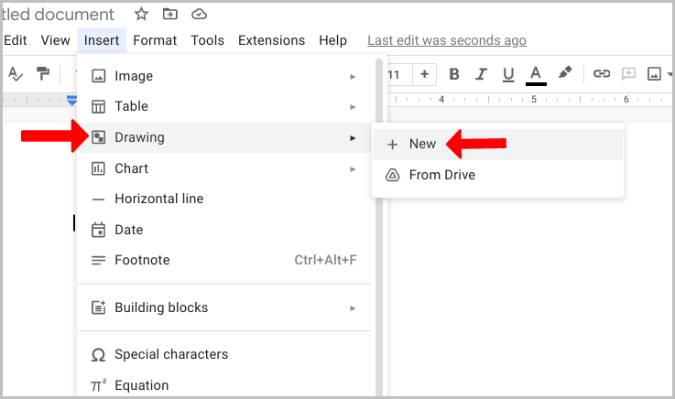675x399 pixels.
Task: Open Building blocks submenu item
Action: point(224,308)
